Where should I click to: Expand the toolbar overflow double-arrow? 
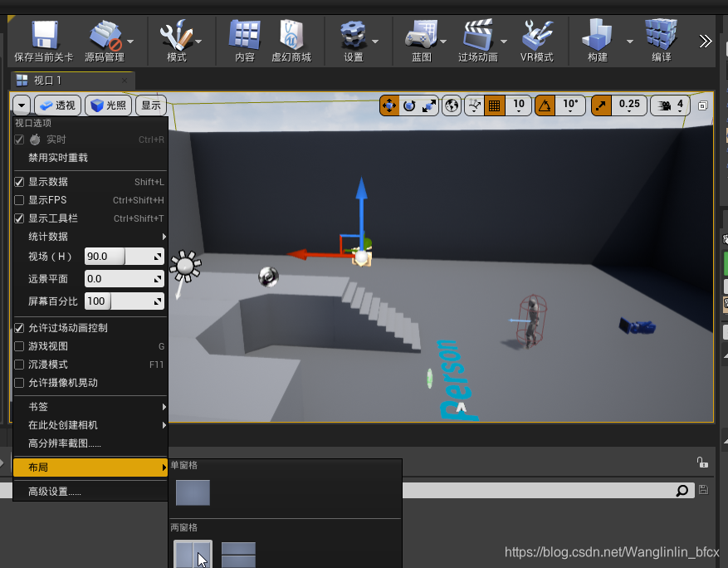[706, 42]
